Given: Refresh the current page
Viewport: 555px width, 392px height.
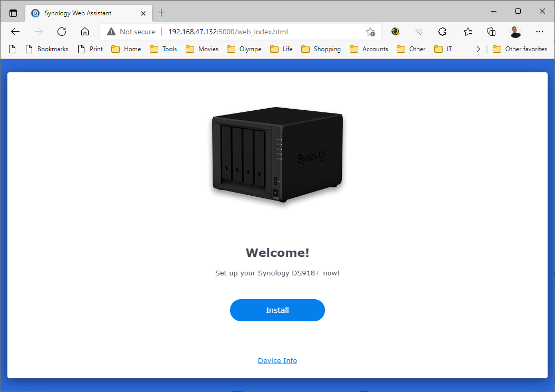Looking at the screenshot, I should pos(62,32).
